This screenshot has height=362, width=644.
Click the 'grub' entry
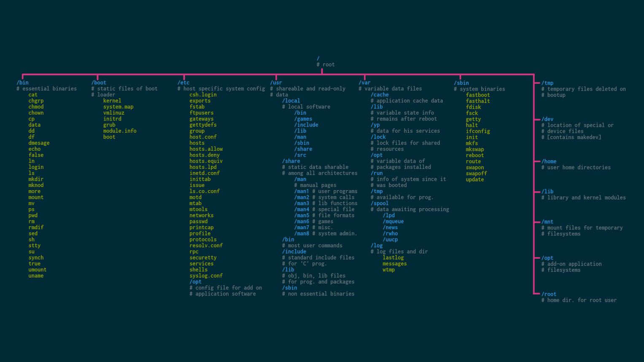click(x=109, y=125)
